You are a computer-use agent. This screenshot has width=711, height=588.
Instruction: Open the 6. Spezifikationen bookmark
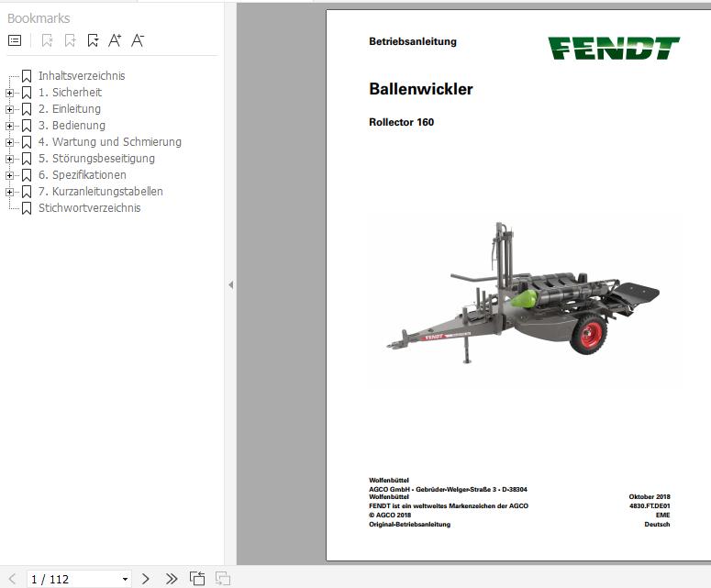82,175
